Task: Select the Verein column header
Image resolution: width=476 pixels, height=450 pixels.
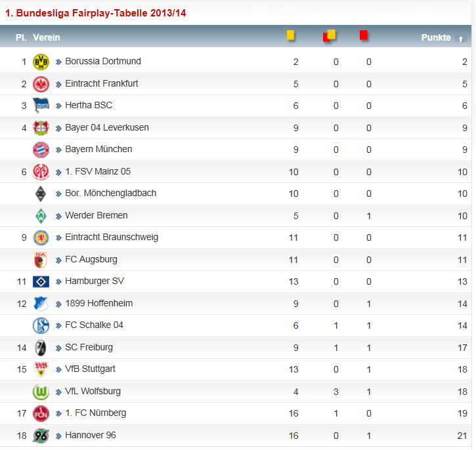Action: pos(47,37)
